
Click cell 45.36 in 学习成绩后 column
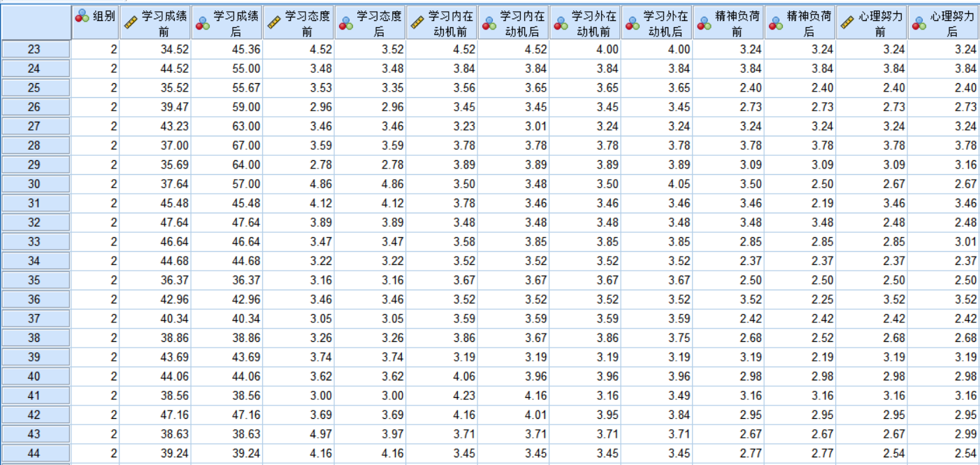pos(227,49)
